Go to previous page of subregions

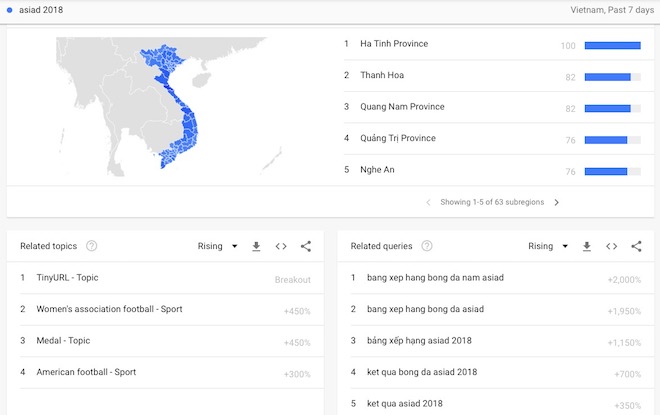pos(429,202)
